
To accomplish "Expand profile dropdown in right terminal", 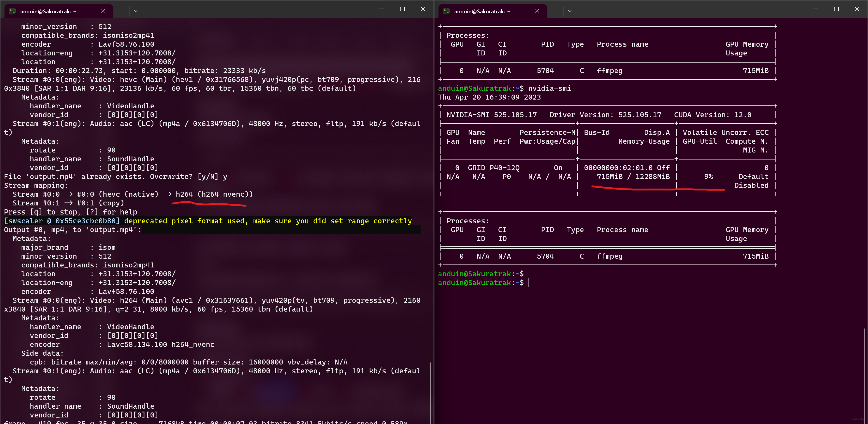I will 569,11.
